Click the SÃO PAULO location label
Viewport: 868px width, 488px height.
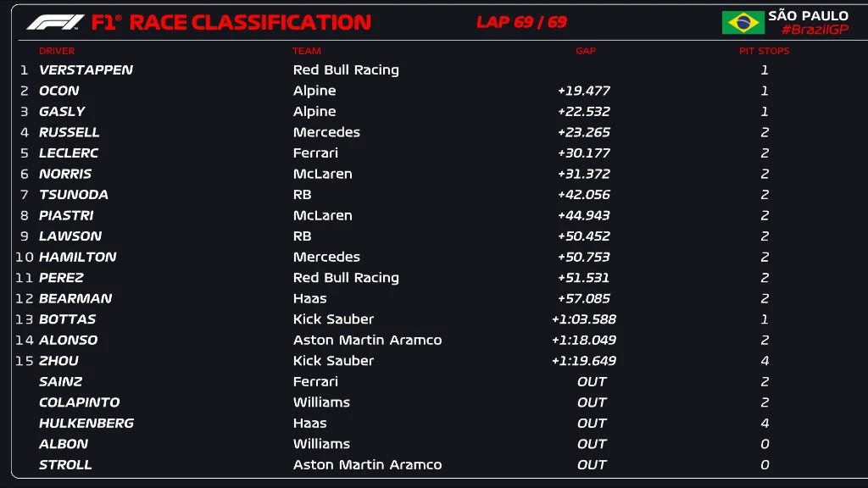[808, 15]
